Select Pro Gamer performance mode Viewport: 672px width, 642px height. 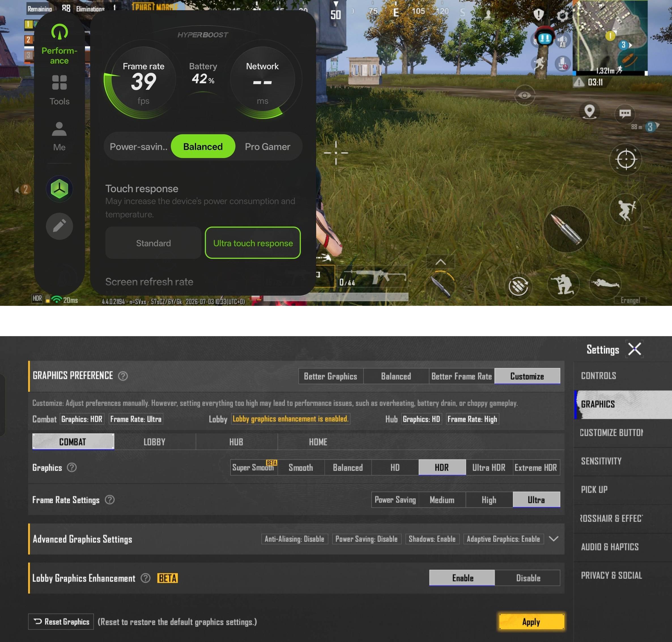[x=267, y=147]
